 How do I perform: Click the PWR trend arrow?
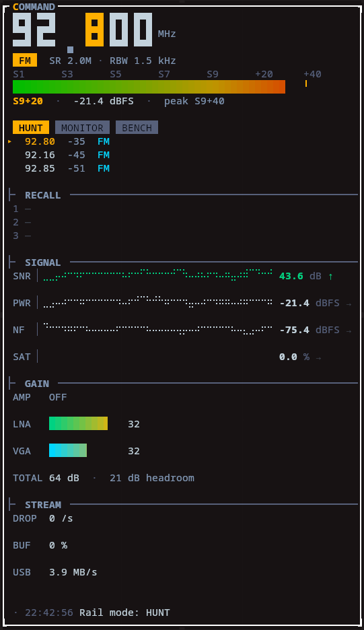pyautogui.click(x=349, y=304)
